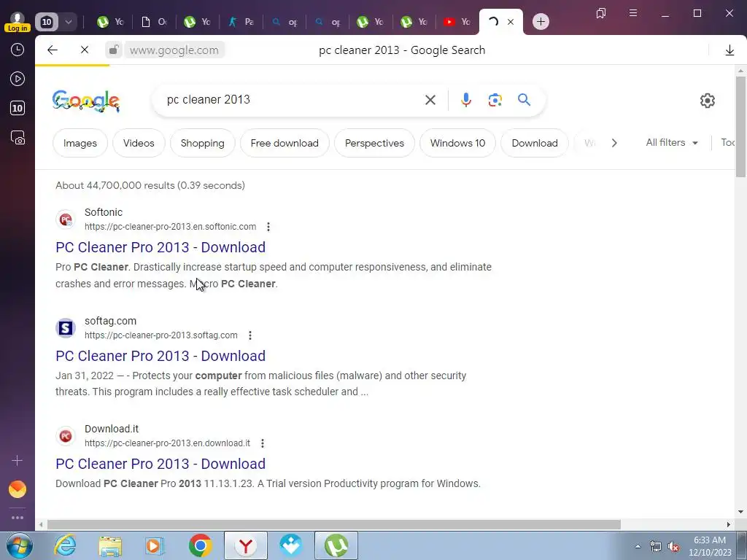Open uTorrent from the taskbar
The image size is (747, 560).
[336, 545]
